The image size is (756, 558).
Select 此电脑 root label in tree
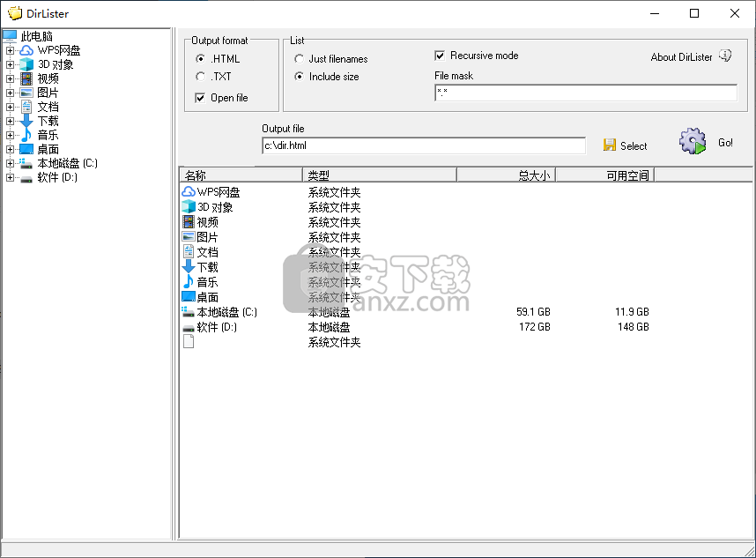[x=37, y=36]
